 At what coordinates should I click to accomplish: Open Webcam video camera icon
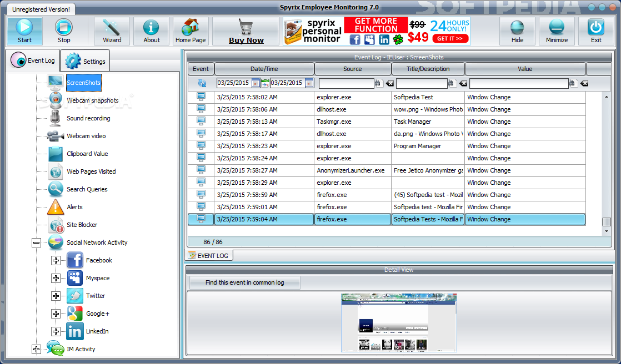pos(56,136)
